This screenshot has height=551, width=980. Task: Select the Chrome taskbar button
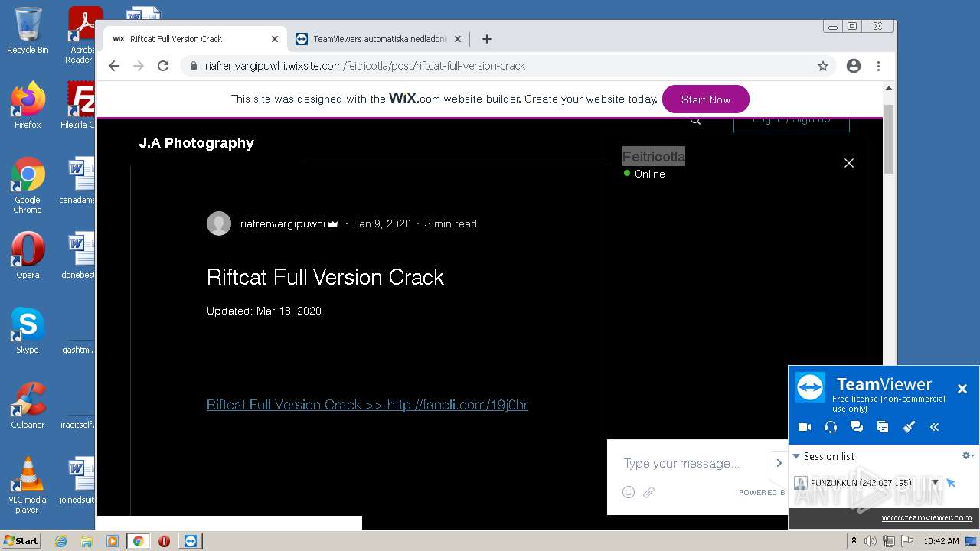coord(139,541)
